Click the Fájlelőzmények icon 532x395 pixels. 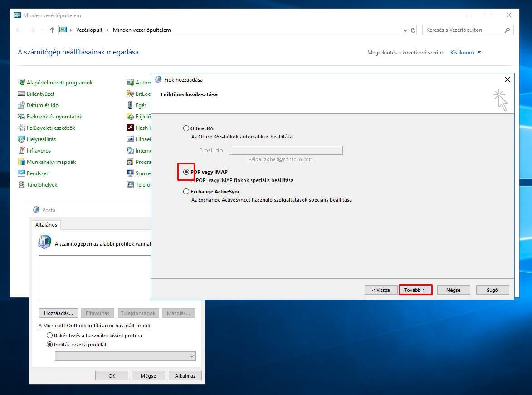130,117
